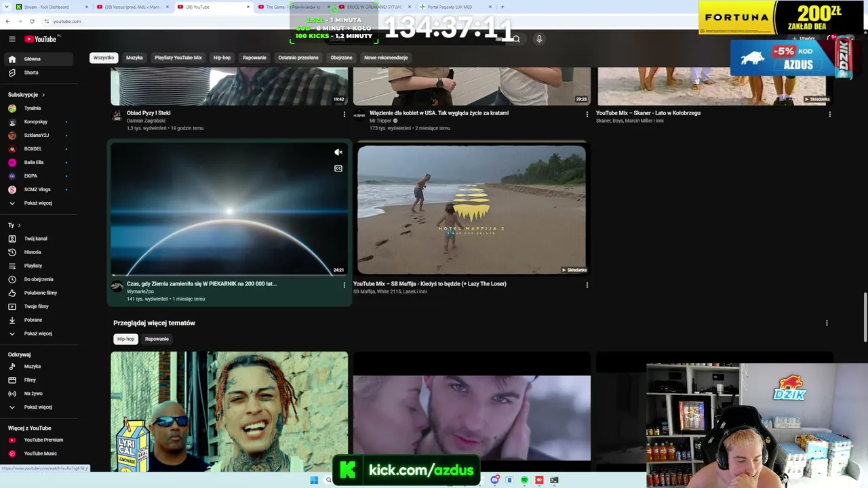The height and width of the screenshot is (488, 868).
Task: Select the Hip-hop filter chip at top
Action: [x=222, y=58]
